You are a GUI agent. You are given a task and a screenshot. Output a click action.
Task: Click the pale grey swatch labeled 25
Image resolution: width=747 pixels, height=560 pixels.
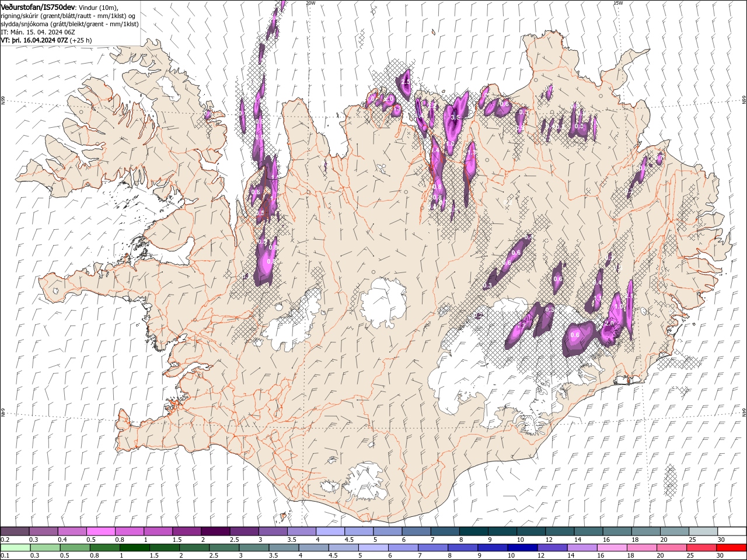click(703, 531)
